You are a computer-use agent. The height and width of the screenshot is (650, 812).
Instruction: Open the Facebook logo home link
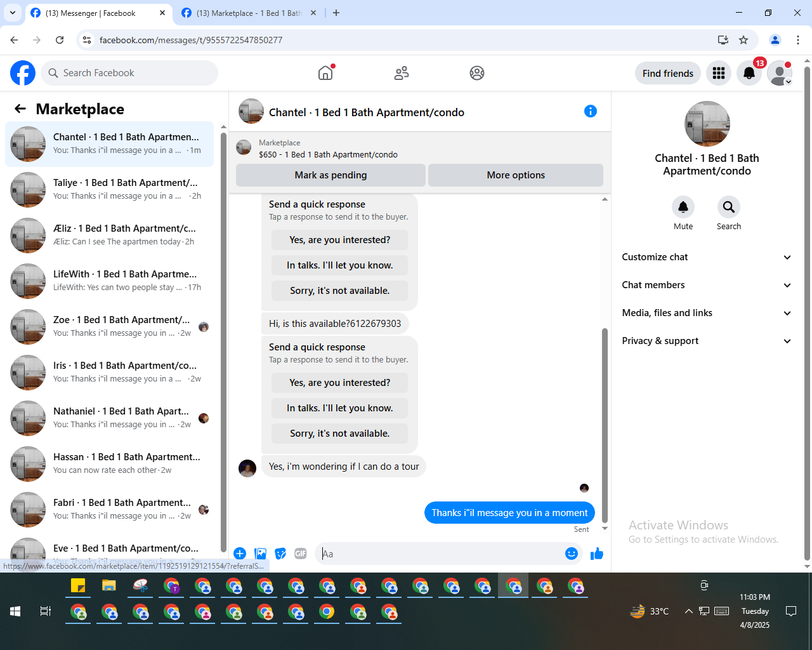click(23, 73)
